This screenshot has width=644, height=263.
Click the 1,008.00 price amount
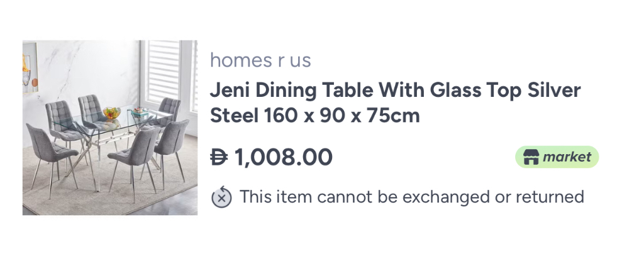tap(283, 157)
